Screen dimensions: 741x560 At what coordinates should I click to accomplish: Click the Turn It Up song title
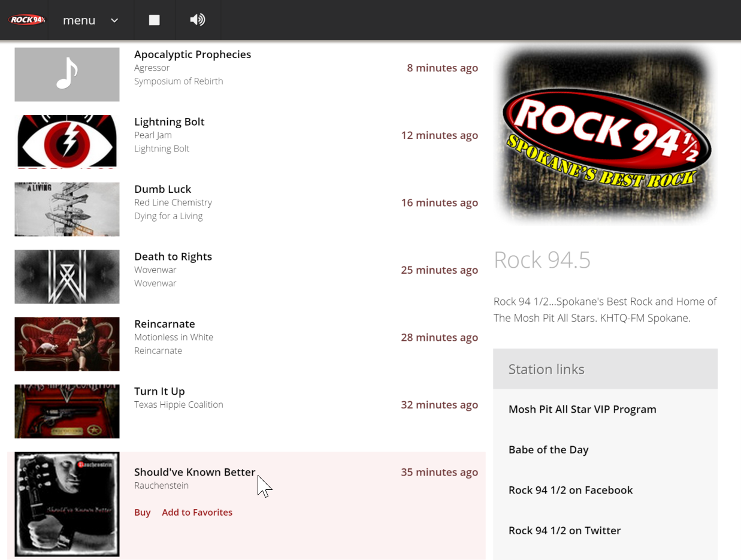pos(159,392)
